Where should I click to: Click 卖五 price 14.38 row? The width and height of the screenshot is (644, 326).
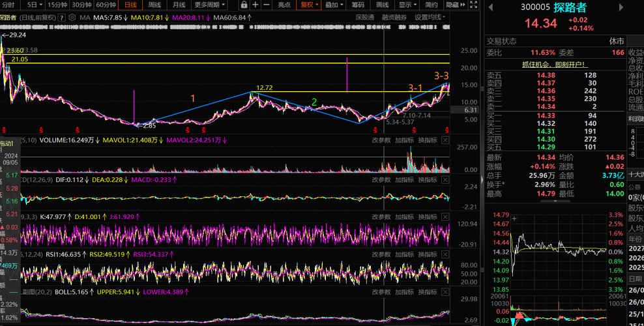[x=554, y=75]
